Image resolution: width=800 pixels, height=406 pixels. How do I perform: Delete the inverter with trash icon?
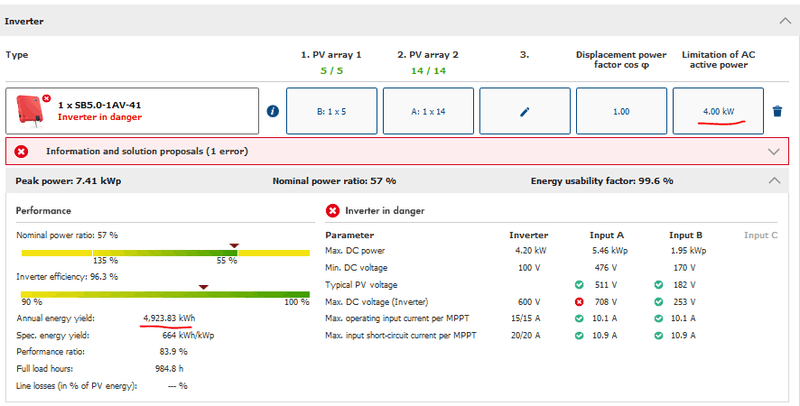coord(778,111)
